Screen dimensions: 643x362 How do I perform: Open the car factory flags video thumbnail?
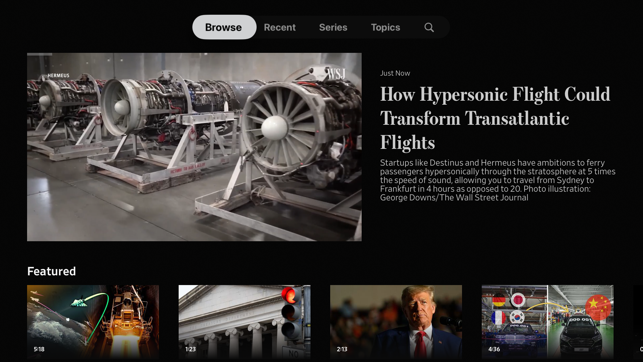548,322
